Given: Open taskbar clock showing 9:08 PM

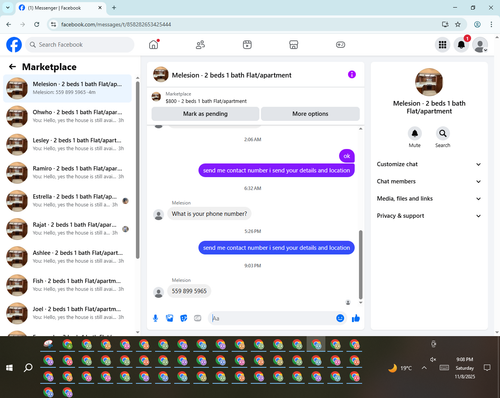Looking at the screenshot, I should (465, 368).
